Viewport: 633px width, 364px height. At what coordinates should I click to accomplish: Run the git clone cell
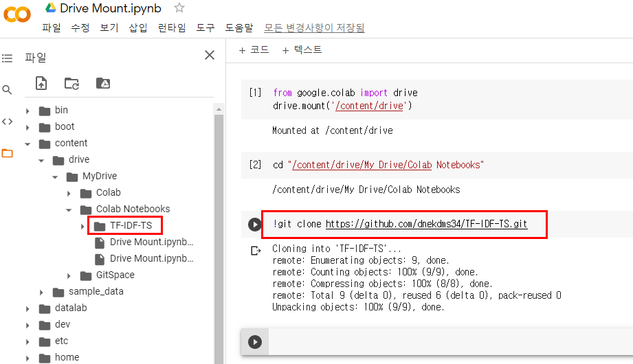[x=255, y=224]
